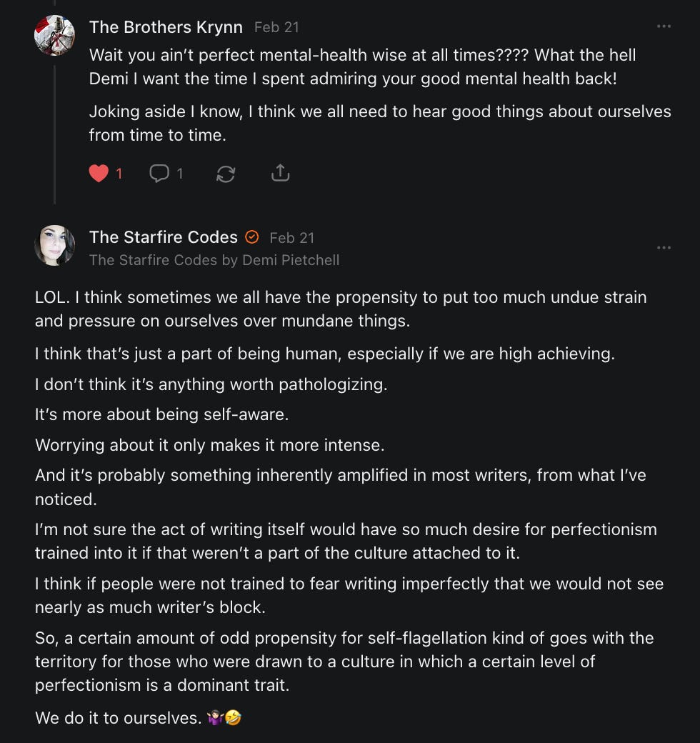Open The Brothers Krynn avatar
Image resolution: width=700 pixels, height=743 pixels.
tap(54, 35)
